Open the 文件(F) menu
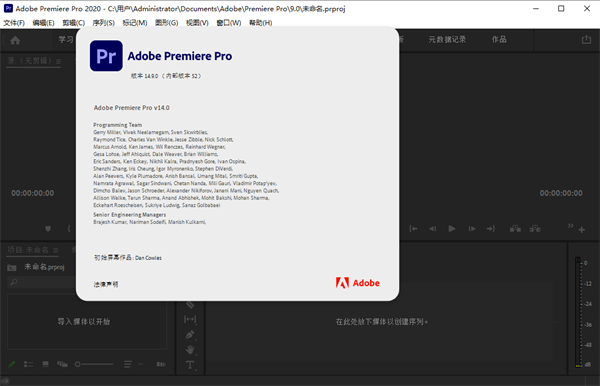Image resolution: width=600 pixels, height=386 pixels. [14, 23]
